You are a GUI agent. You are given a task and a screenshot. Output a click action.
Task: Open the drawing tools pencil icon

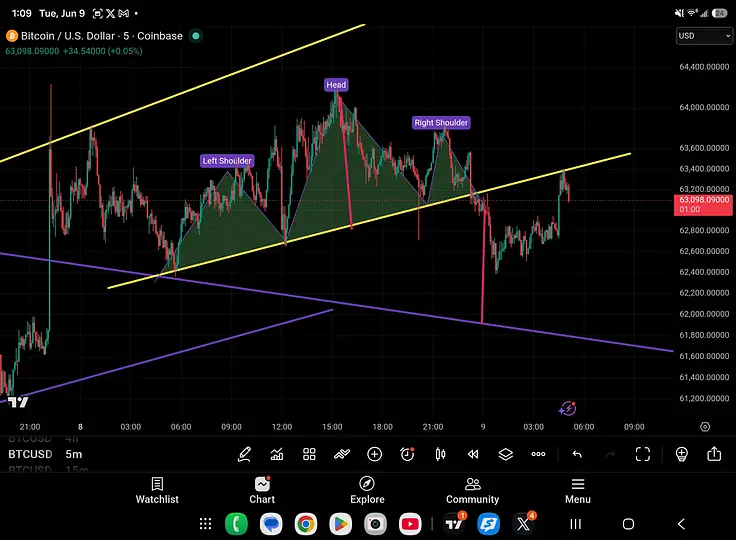(x=244, y=454)
